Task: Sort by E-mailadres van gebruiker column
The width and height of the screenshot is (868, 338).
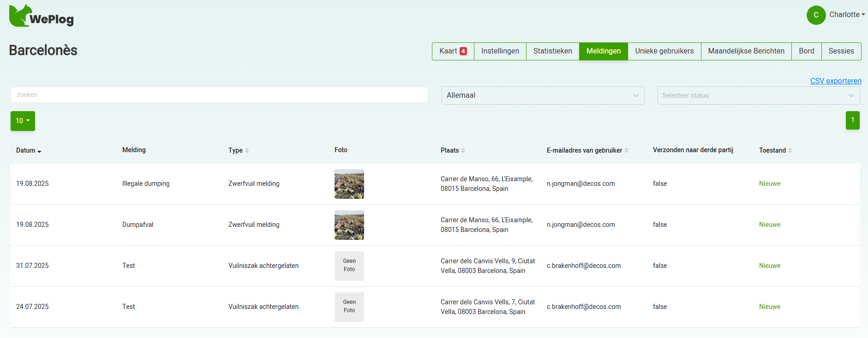Action: 626,150
